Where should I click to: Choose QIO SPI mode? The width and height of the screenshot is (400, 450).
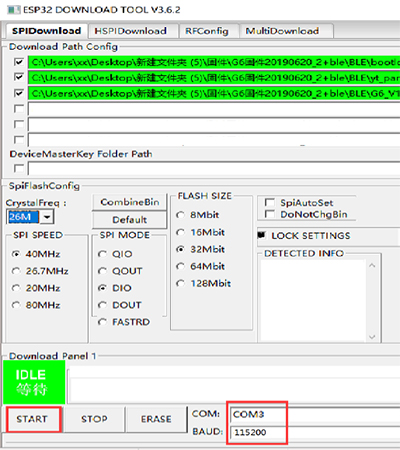(115, 254)
